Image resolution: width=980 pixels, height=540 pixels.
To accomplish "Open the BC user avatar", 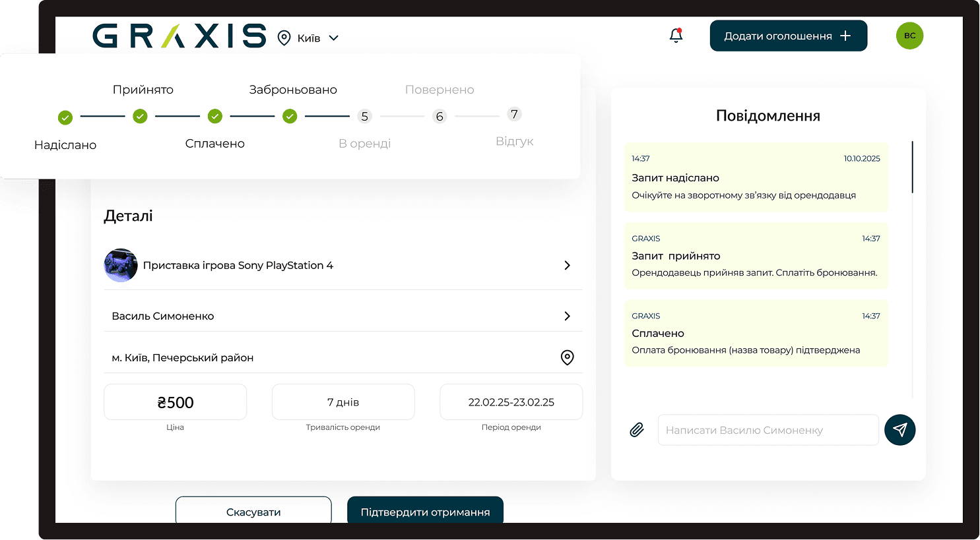I will [909, 36].
